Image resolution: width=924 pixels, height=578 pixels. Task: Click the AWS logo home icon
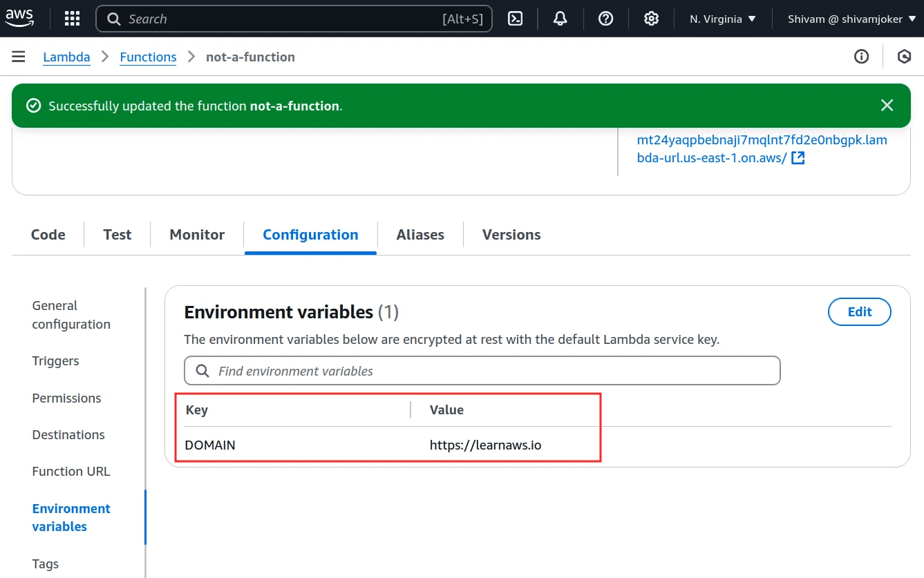point(19,19)
